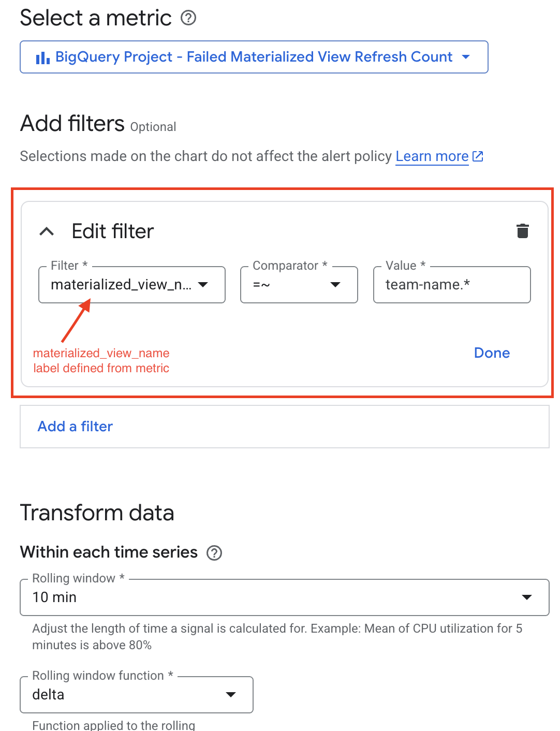Click the caret arrow on the Comparator field
The width and height of the screenshot is (560, 731).
(336, 285)
